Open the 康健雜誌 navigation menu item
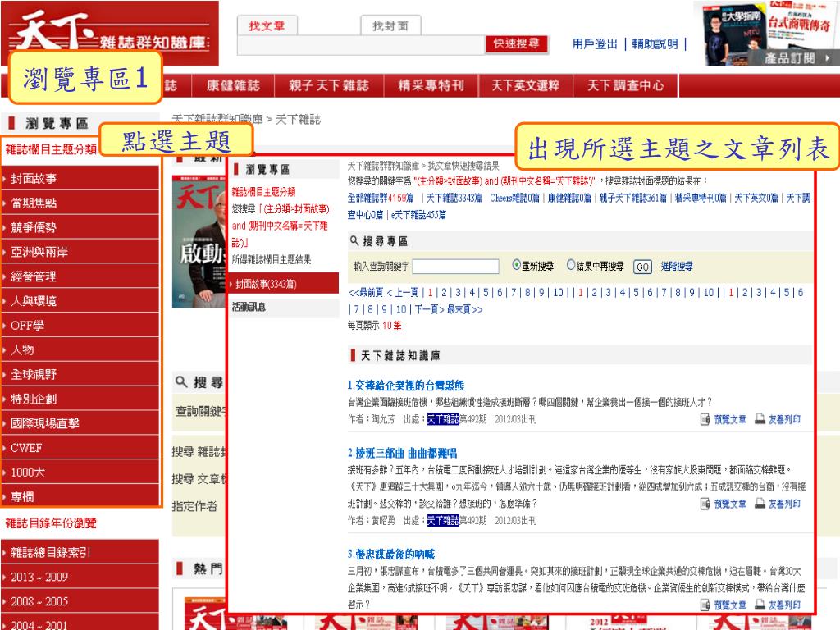Image resolution: width=840 pixels, height=630 pixels. (233, 86)
